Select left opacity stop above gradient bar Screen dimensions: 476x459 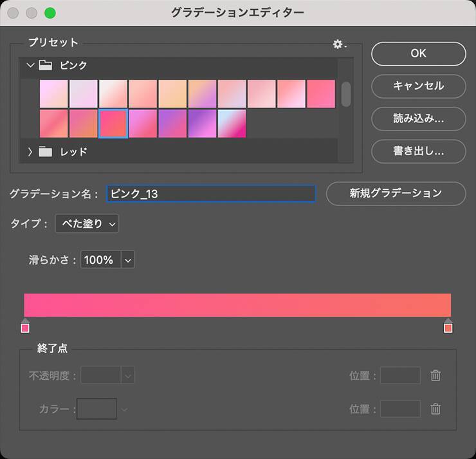25,320
